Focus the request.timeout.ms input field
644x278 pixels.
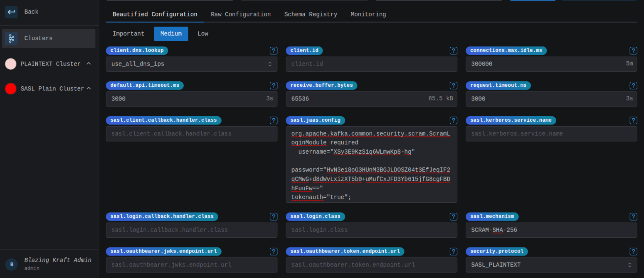coord(552,99)
